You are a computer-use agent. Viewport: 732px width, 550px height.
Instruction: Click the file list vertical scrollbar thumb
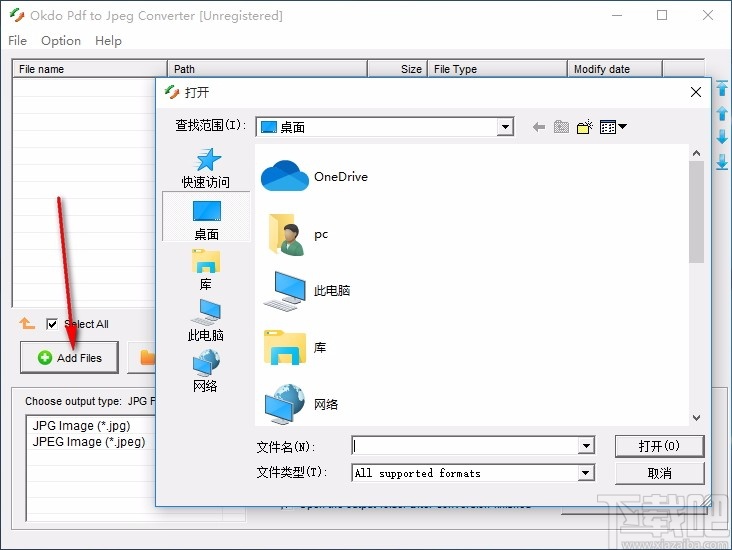(x=696, y=212)
